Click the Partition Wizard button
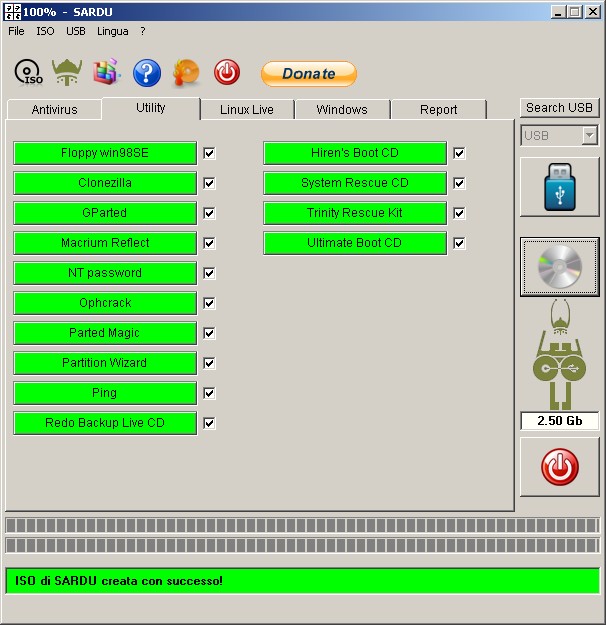Image resolution: width=606 pixels, height=625 pixels. point(105,363)
